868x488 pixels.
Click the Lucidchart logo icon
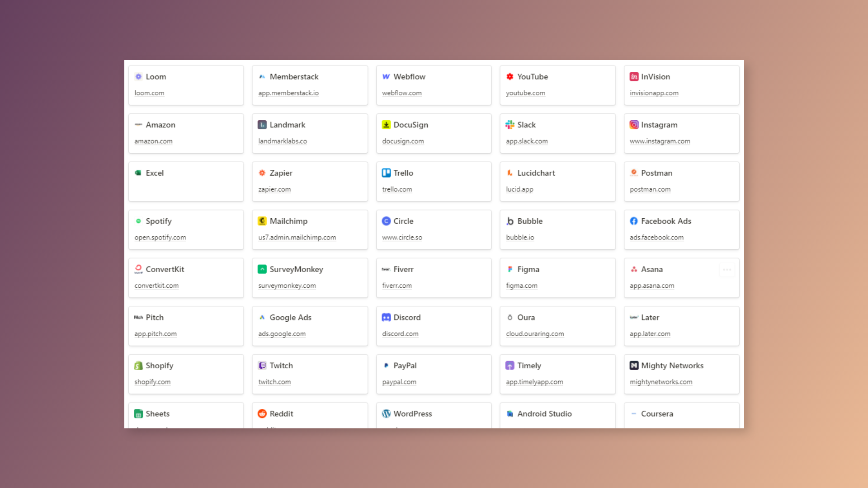click(x=510, y=173)
